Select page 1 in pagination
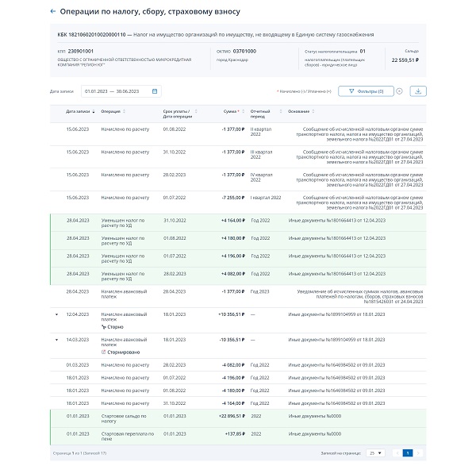 [407, 453]
